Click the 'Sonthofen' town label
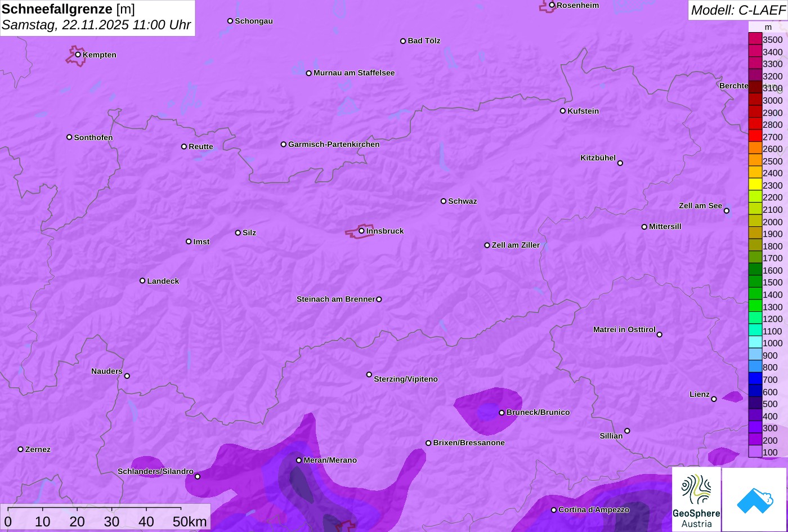 point(93,137)
